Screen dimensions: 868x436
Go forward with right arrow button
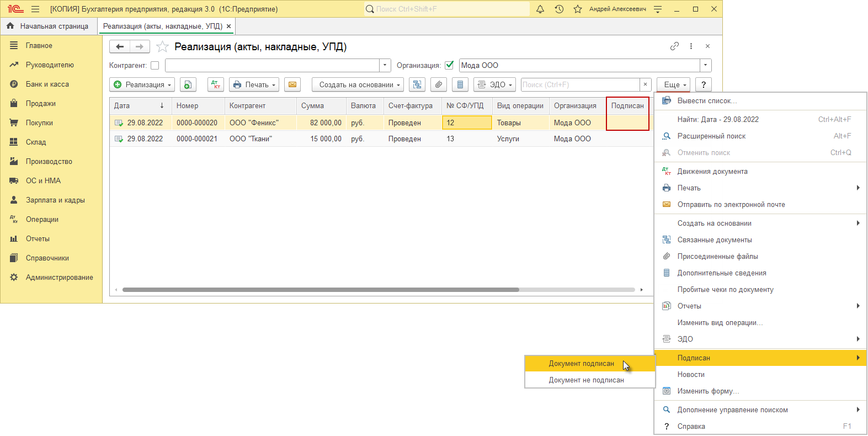[140, 46]
